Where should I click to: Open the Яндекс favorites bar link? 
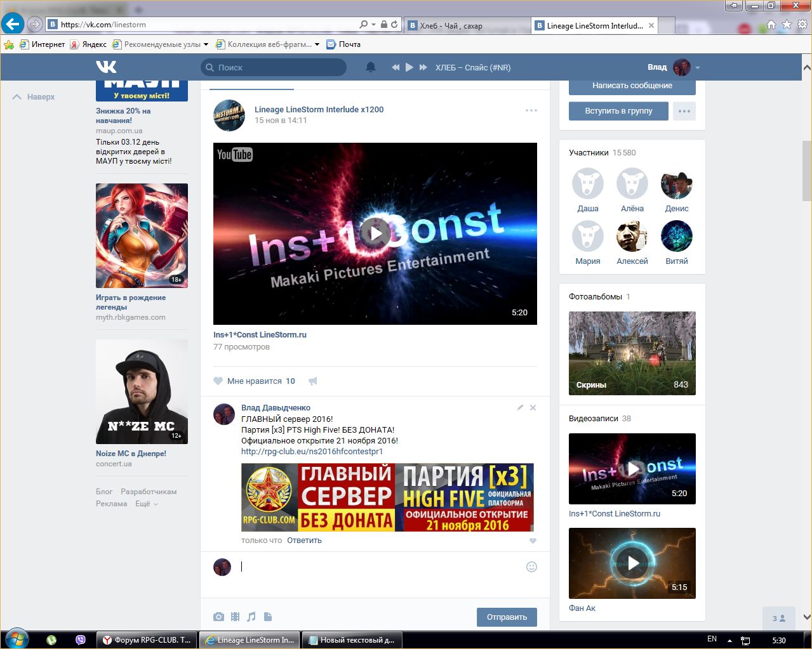pos(89,44)
